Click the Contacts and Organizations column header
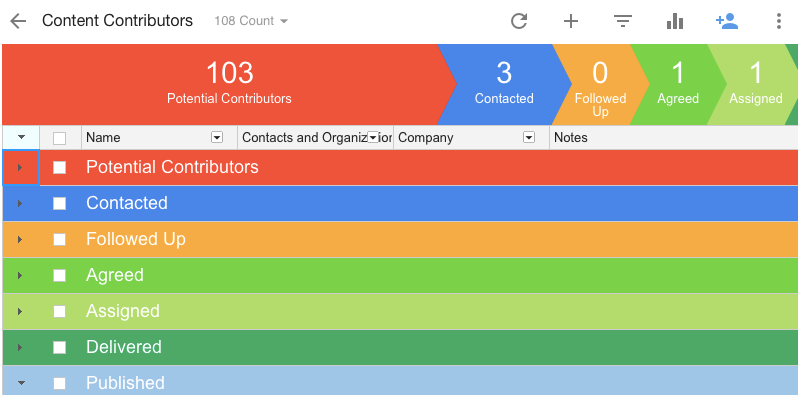Image resolution: width=798 pixels, height=395 pixels. click(316, 137)
